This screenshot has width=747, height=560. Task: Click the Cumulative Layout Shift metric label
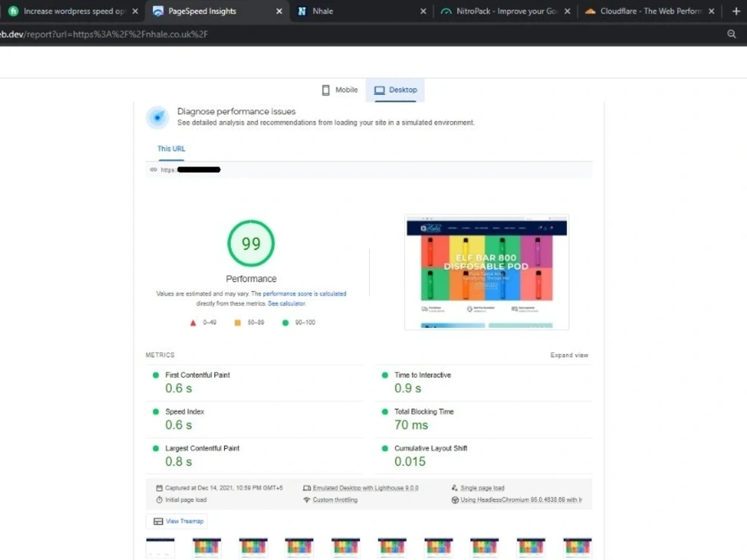pos(431,449)
